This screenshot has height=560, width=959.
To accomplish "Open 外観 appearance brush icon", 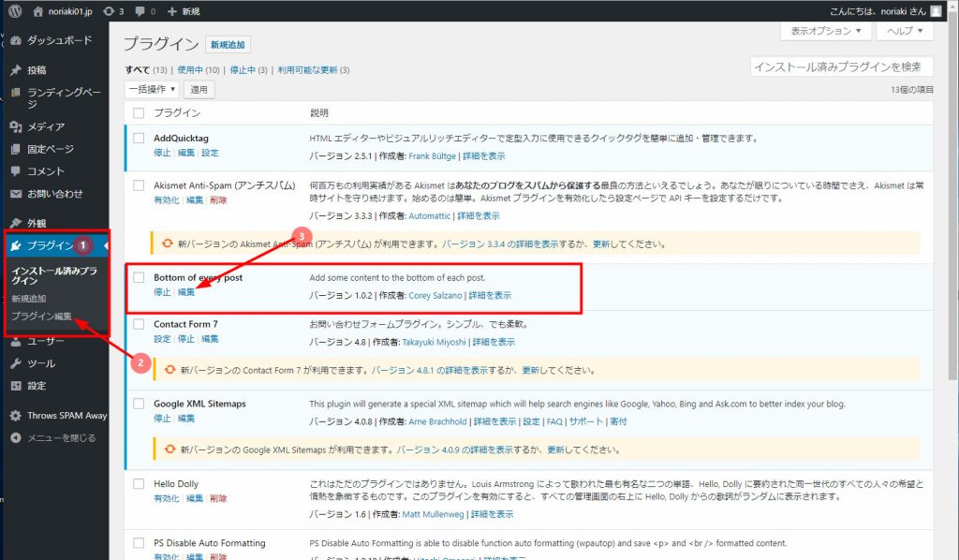I will [x=16, y=223].
